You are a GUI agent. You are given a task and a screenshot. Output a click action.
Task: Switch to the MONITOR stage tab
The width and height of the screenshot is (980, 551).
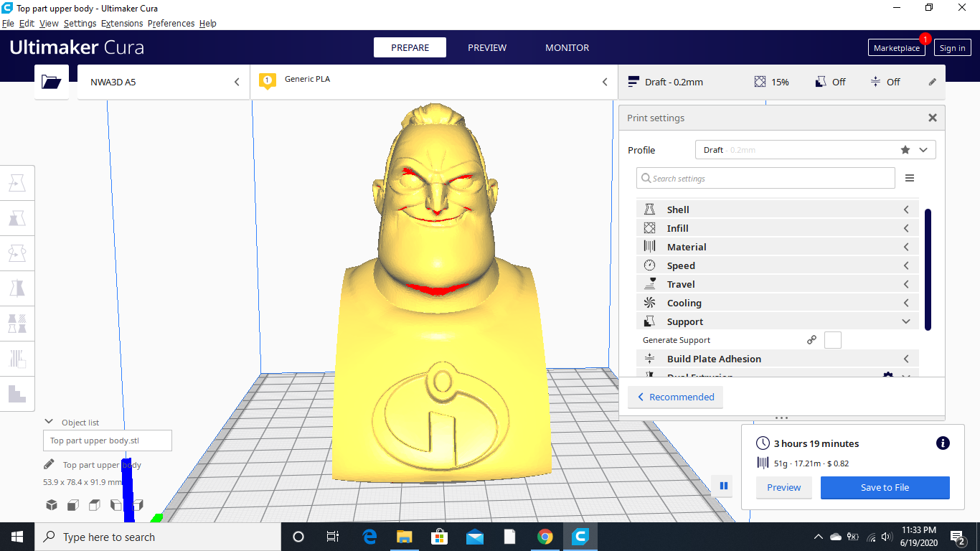click(x=567, y=47)
